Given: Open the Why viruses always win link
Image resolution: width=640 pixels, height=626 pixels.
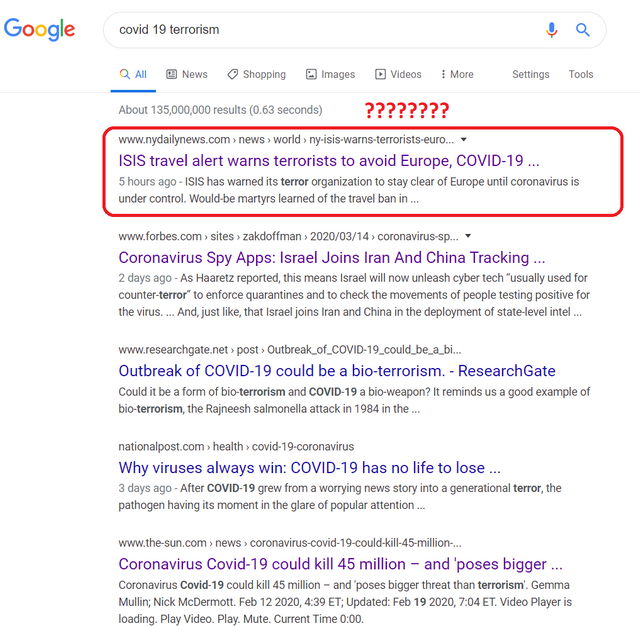Looking at the screenshot, I should pos(309,467).
